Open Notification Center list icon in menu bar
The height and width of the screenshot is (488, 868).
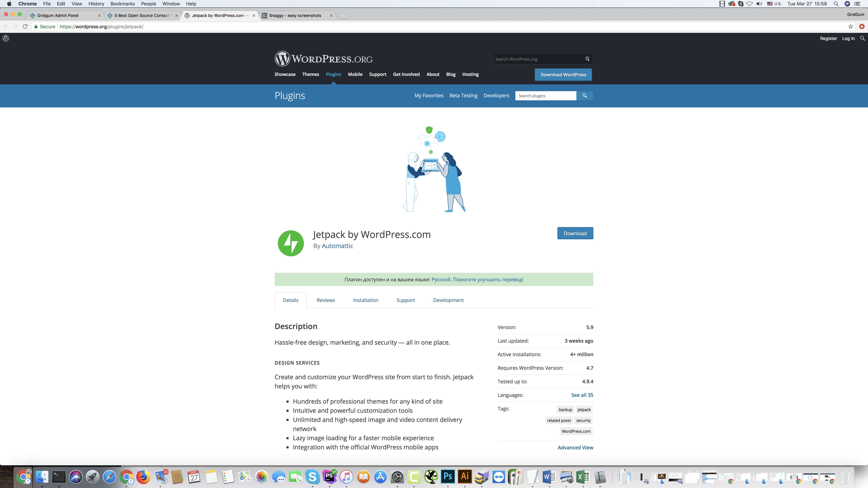[857, 4]
